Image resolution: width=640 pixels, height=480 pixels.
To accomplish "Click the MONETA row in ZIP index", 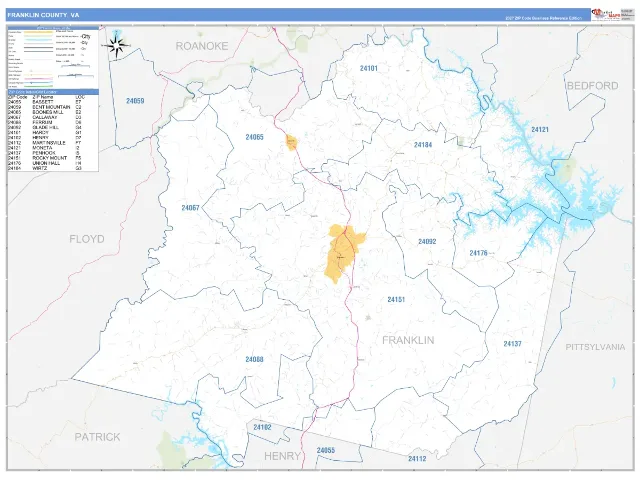I will 45,148.
